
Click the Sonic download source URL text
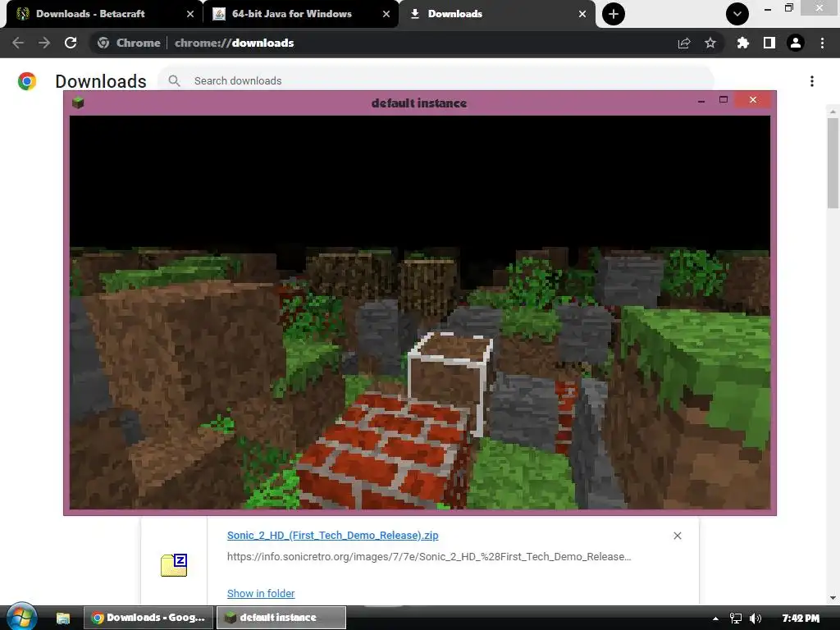[429, 557]
